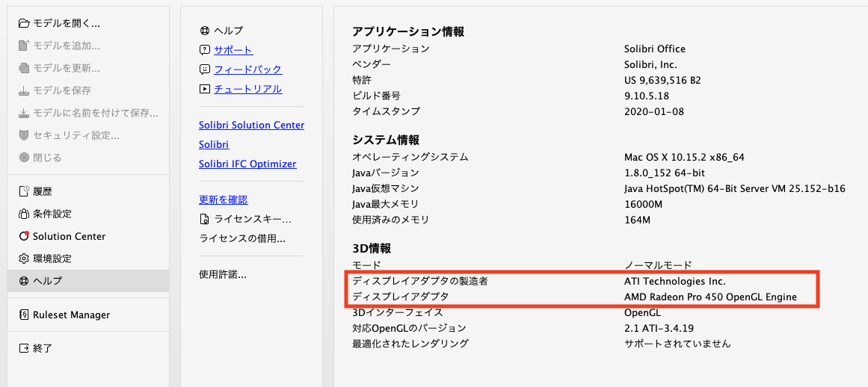Visit the Solibri Solution Center link

(251, 126)
